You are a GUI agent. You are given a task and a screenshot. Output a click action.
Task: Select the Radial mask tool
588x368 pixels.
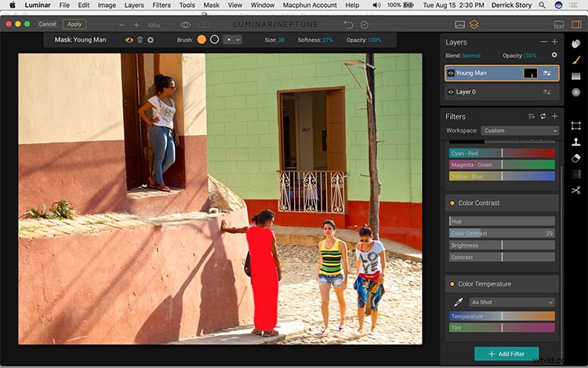coord(576,92)
